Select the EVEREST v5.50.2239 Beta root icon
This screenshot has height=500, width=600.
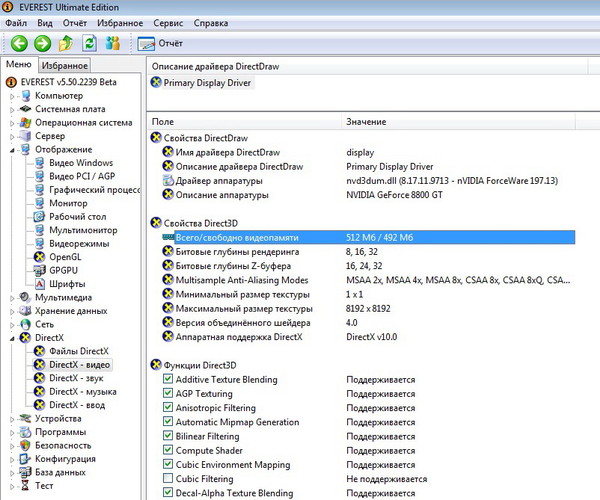click(11, 82)
